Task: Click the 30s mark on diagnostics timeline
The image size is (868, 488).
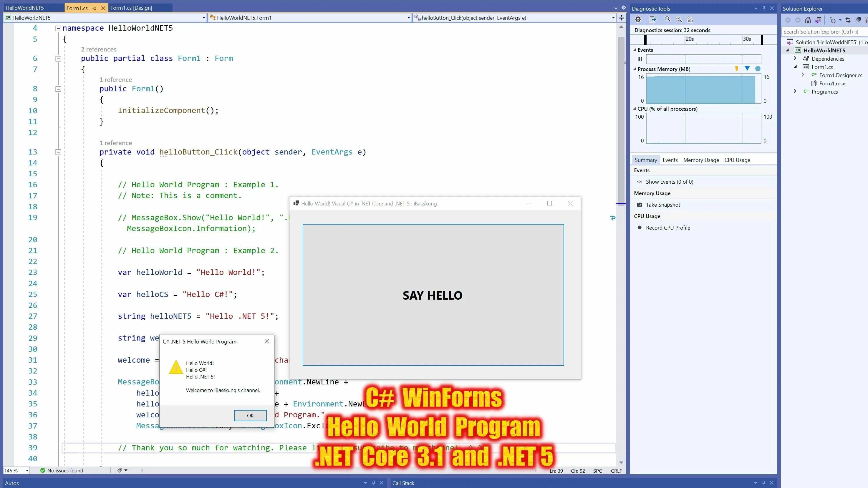Action: click(x=747, y=39)
